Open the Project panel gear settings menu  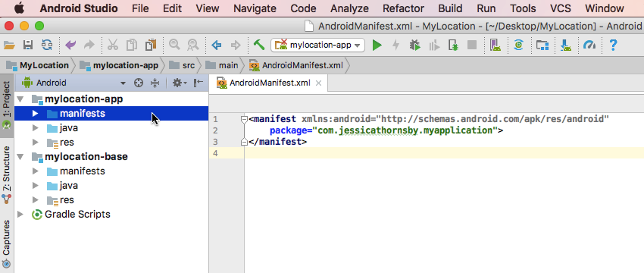pyautogui.click(x=180, y=83)
